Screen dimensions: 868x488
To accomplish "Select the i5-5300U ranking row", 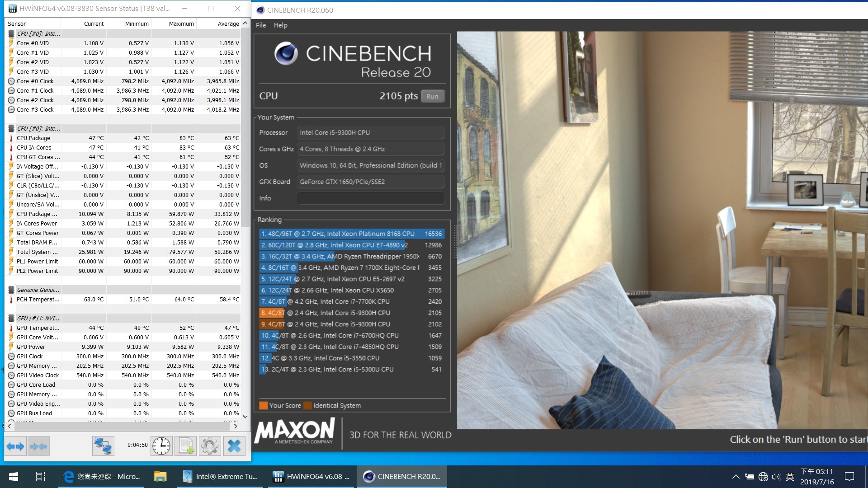I will click(352, 370).
